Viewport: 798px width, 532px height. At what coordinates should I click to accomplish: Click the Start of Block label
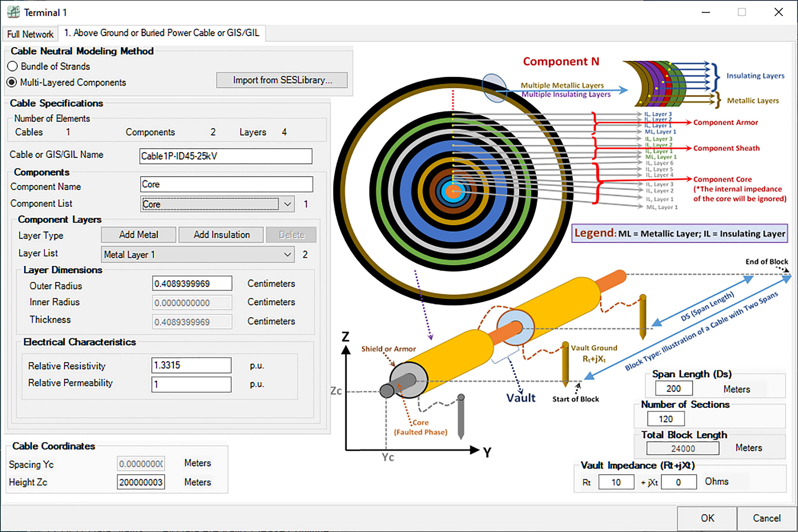tap(575, 399)
